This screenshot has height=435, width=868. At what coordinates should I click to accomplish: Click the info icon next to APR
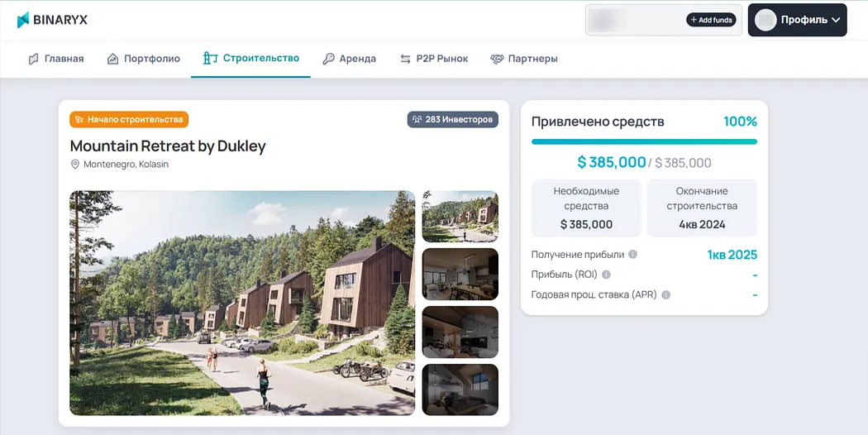pyautogui.click(x=666, y=294)
